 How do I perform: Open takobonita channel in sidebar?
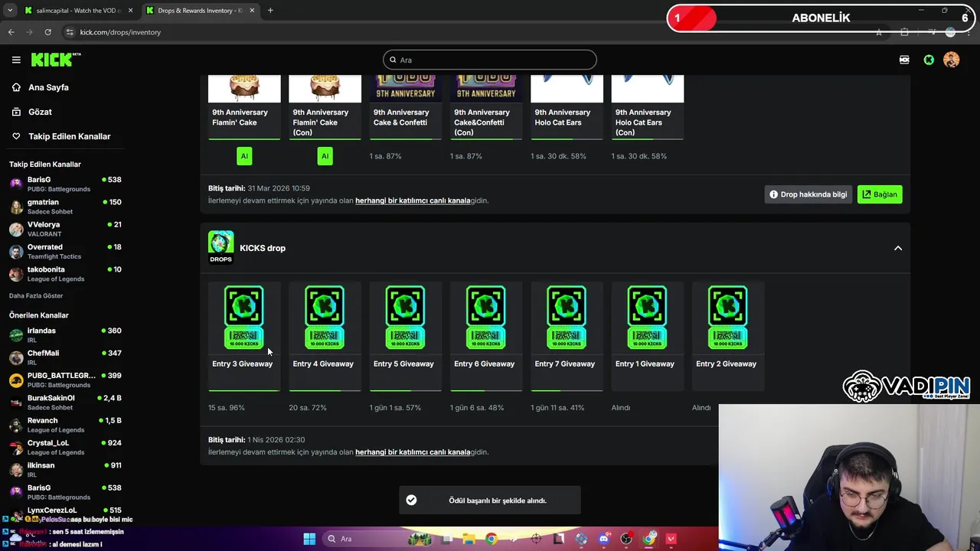[x=65, y=273]
